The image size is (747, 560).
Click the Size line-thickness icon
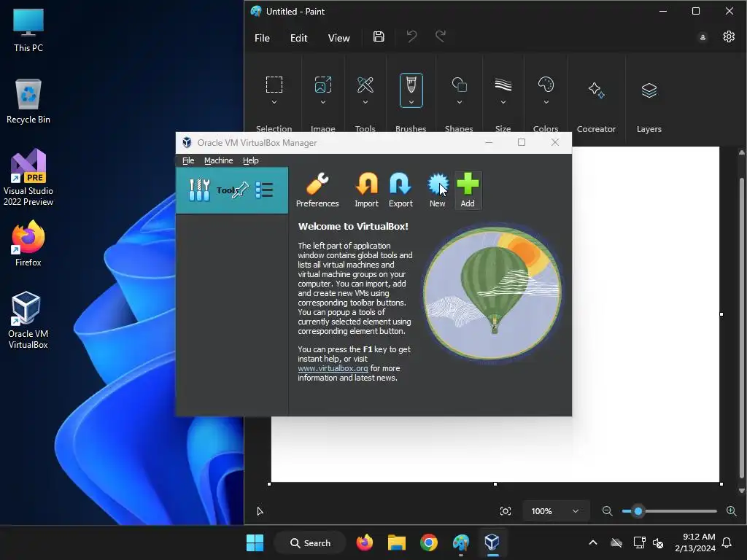click(x=503, y=85)
